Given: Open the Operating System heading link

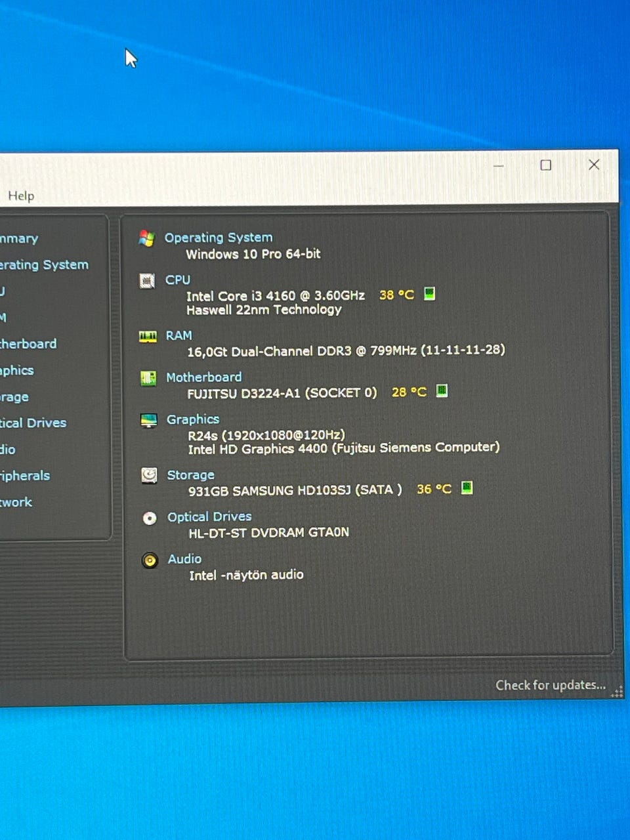Looking at the screenshot, I should [219, 238].
